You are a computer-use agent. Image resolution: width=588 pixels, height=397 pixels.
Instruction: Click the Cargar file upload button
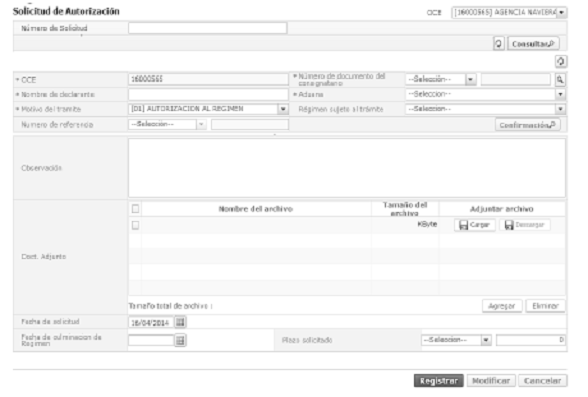[475, 225]
